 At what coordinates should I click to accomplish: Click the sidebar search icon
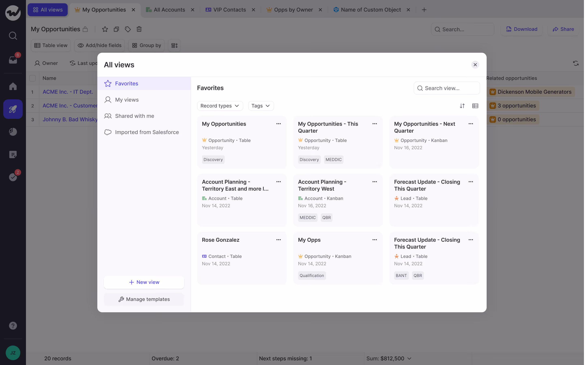(x=13, y=36)
